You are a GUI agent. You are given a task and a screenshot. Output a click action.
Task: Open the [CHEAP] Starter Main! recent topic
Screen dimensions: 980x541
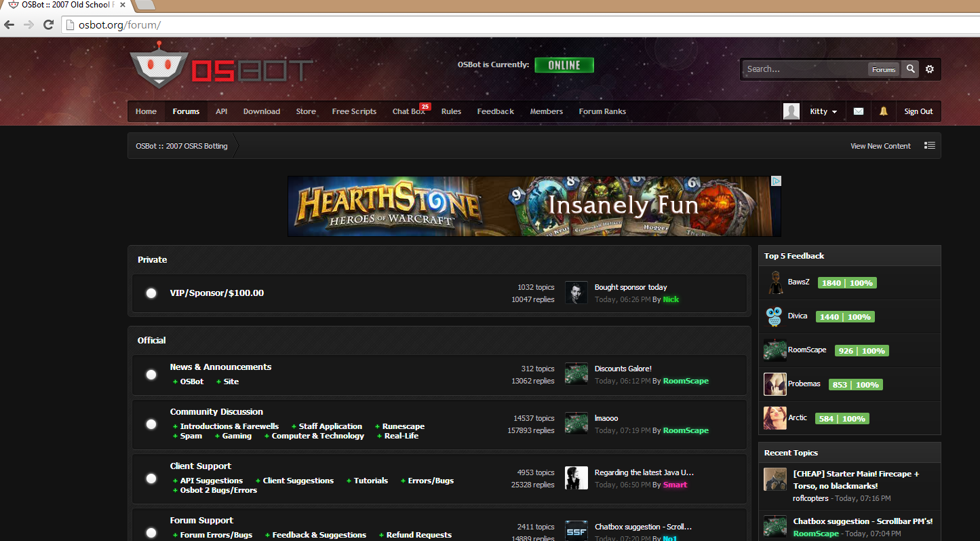coord(857,480)
